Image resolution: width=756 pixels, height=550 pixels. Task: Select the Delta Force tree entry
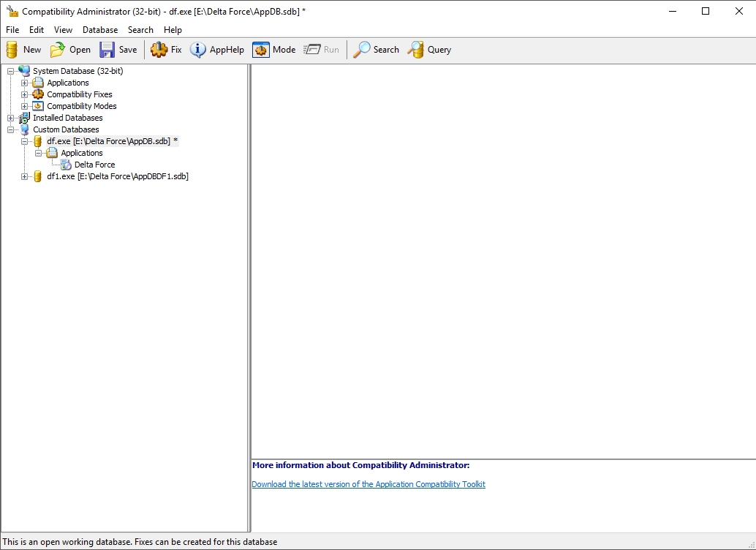[94, 165]
